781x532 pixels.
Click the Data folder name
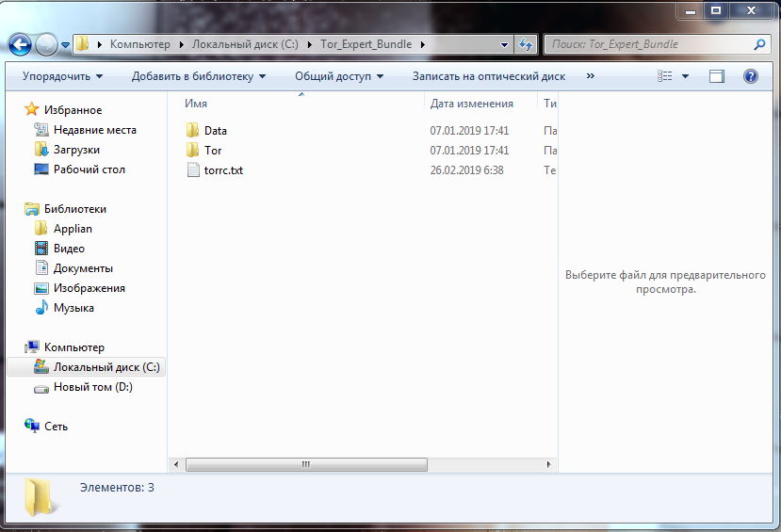[216, 130]
